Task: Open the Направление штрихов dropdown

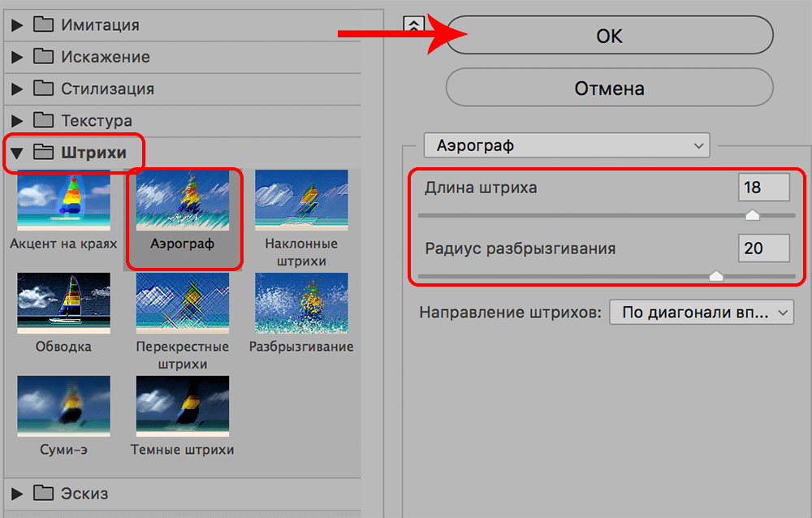Action: tap(702, 312)
